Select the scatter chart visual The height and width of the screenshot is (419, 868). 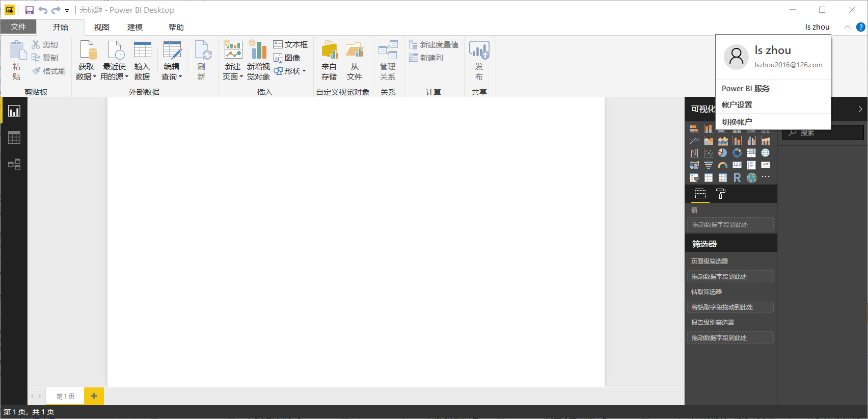(x=709, y=153)
